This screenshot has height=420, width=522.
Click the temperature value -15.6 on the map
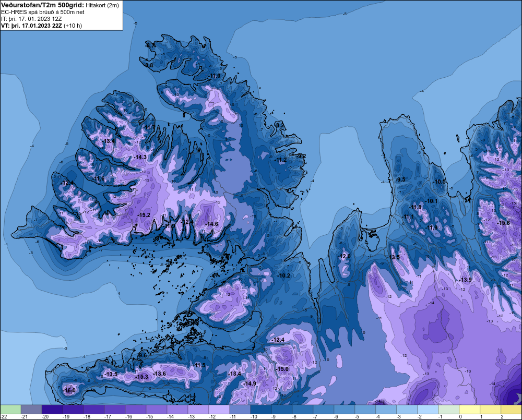[x=503, y=223]
